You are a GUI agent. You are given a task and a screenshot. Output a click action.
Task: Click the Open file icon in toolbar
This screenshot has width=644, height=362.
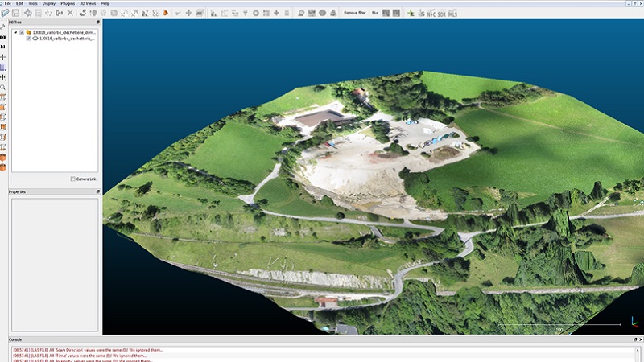click(4, 13)
